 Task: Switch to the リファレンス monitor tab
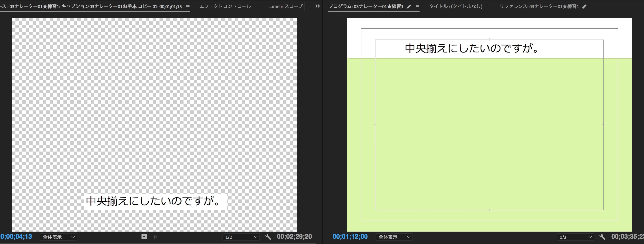tap(539, 6)
